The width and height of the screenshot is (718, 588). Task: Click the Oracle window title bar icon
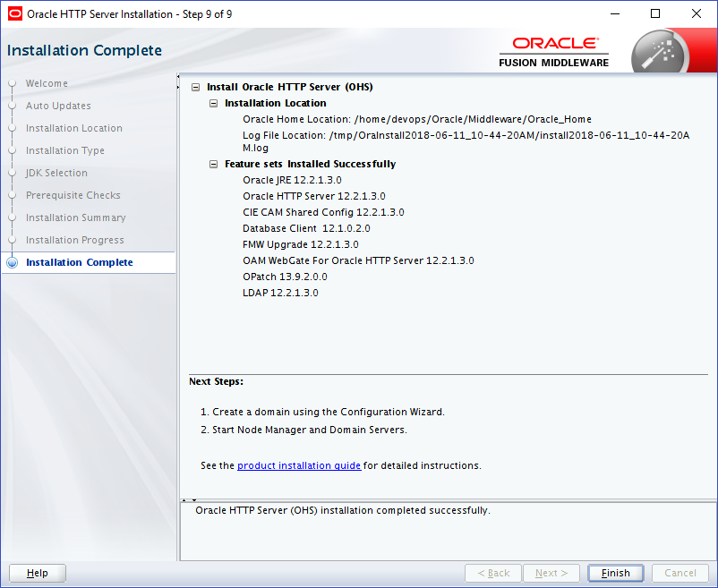coord(15,13)
